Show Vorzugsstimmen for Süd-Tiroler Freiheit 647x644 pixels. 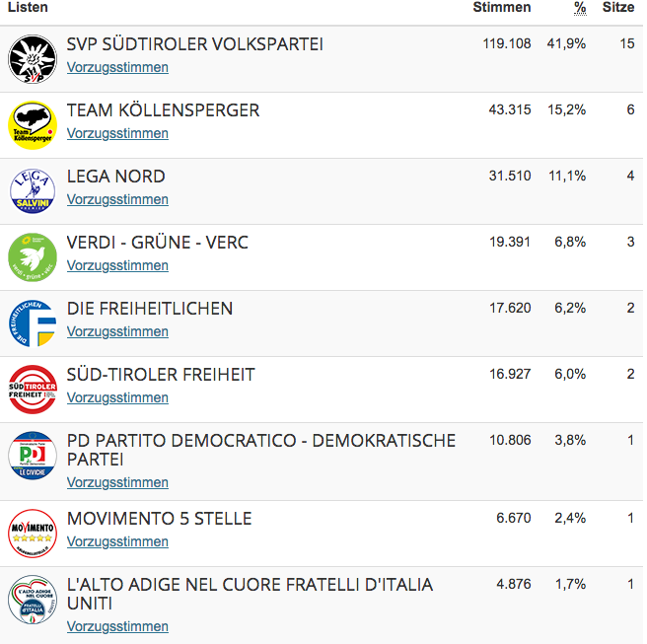(117, 397)
